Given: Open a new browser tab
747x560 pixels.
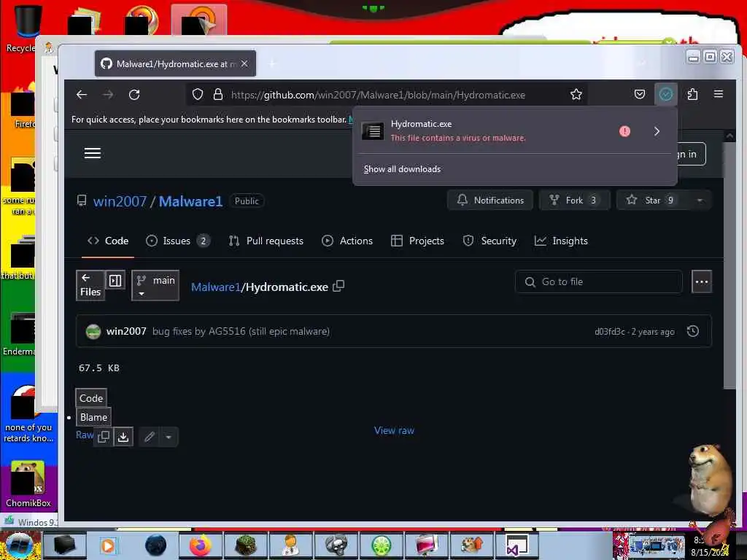Looking at the screenshot, I should click(x=272, y=63).
